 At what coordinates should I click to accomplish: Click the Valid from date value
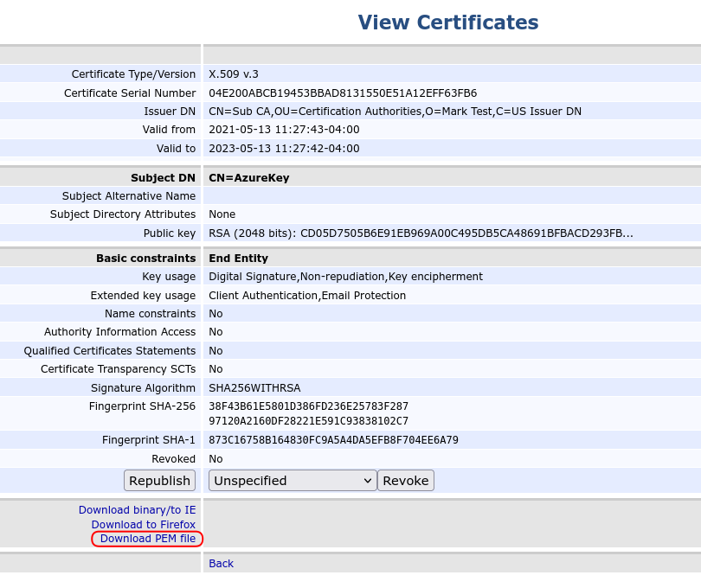click(284, 130)
